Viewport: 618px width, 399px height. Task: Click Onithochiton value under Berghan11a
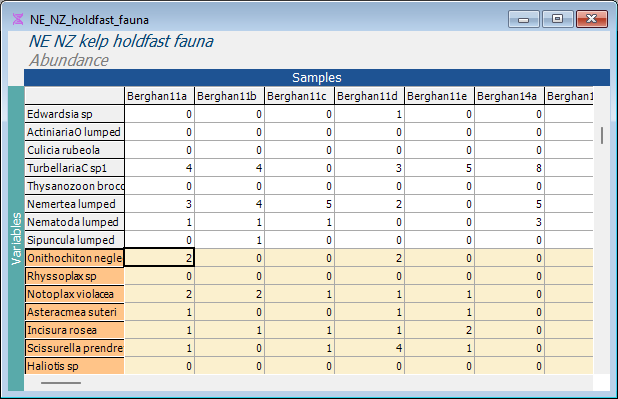159,258
